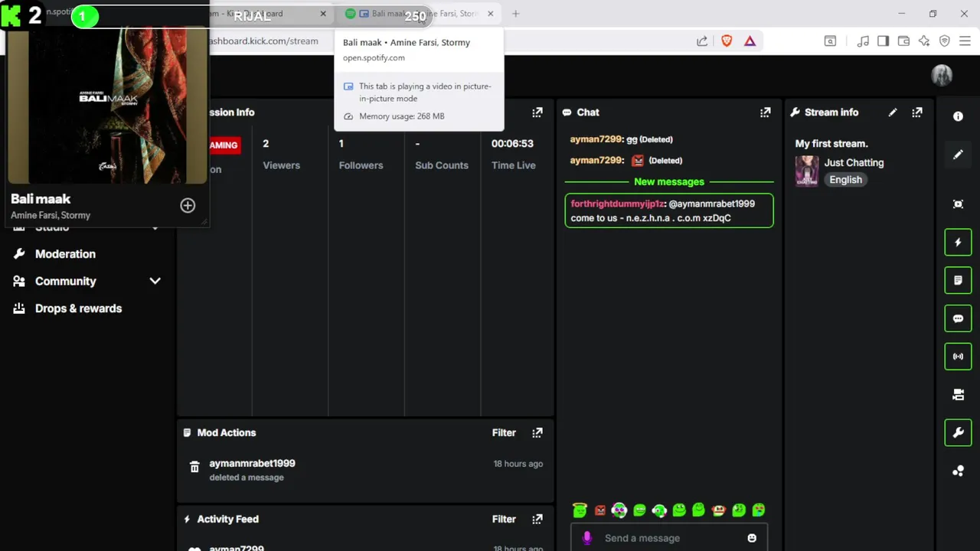This screenshot has width=980, height=551.
Task: Open the emoji picker in the chat box
Action: [752, 538]
